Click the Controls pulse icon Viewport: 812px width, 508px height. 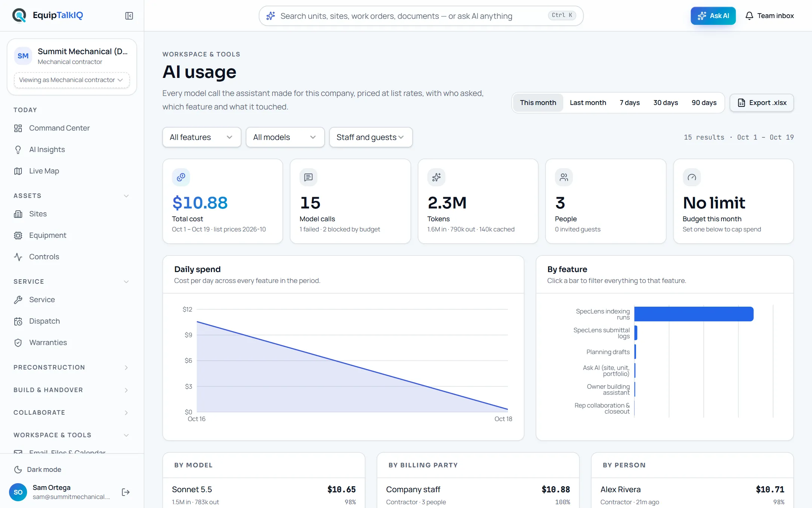click(18, 257)
